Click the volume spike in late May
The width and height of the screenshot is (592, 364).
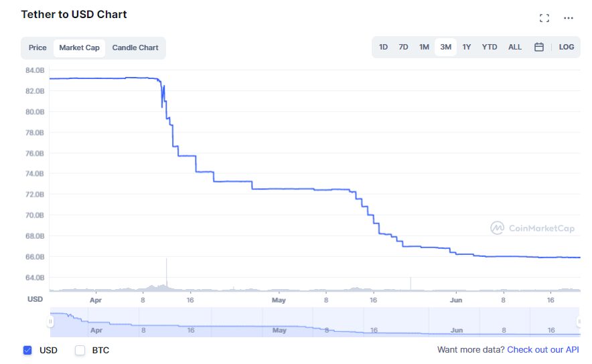pos(411,284)
